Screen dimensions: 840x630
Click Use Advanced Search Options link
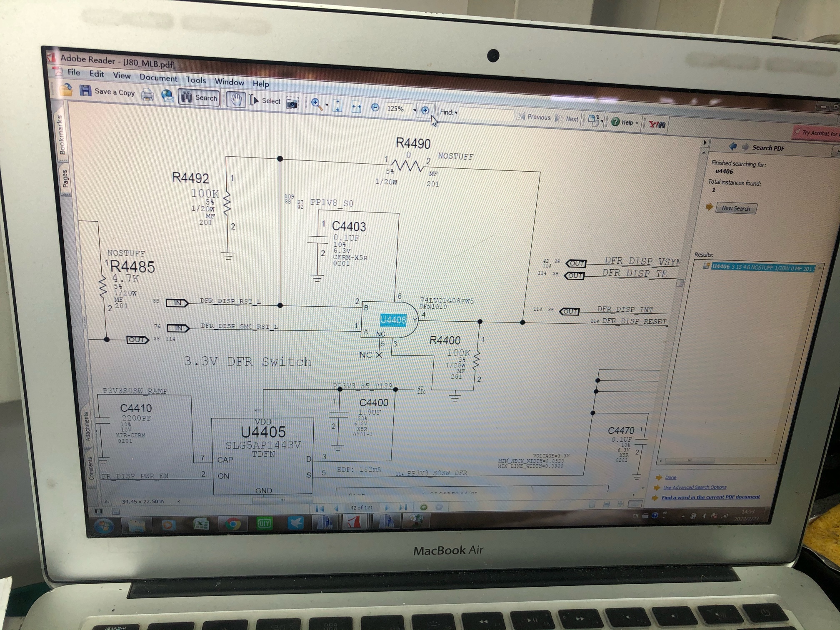coord(695,487)
